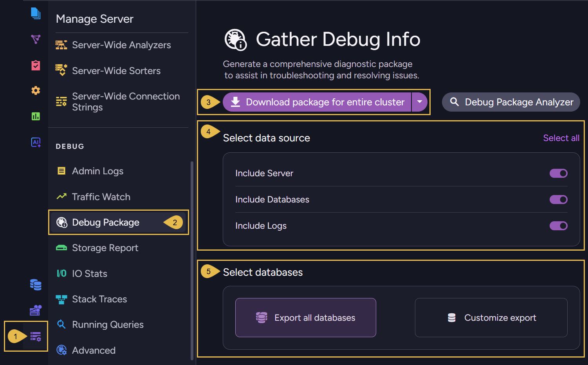Open the Documents icon in the left rail
This screenshot has width=588, height=365.
pyautogui.click(x=36, y=13)
